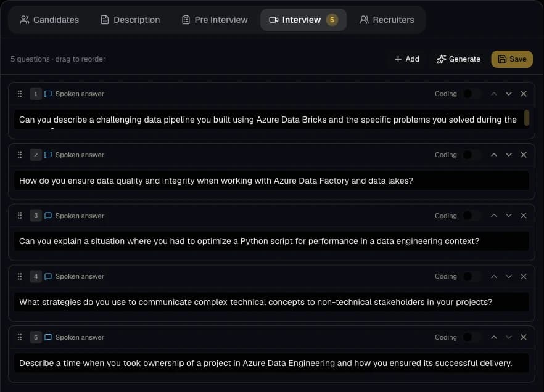Move question 3 down with chevron
544x392 pixels.
click(509, 216)
